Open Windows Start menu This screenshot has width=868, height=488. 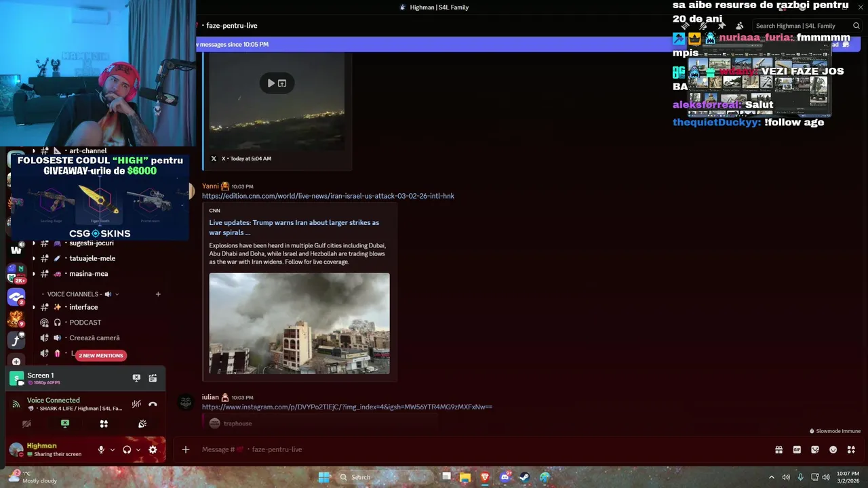pos(324,477)
